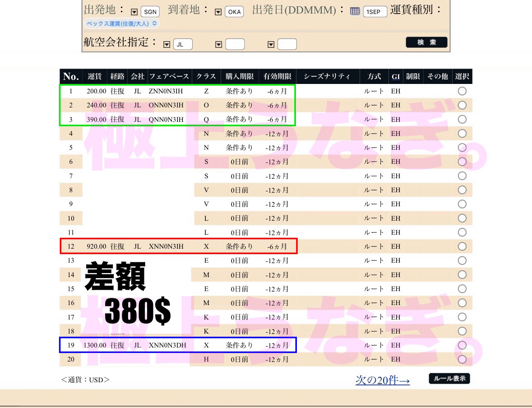This screenshot has height=408, width=532.
Task: Select the radio button for row 15
Action: (x=462, y=289)
